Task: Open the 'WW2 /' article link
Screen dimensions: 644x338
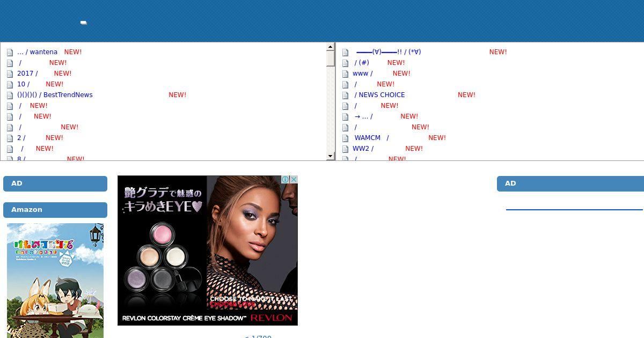Action: click(x=363, y=149)
